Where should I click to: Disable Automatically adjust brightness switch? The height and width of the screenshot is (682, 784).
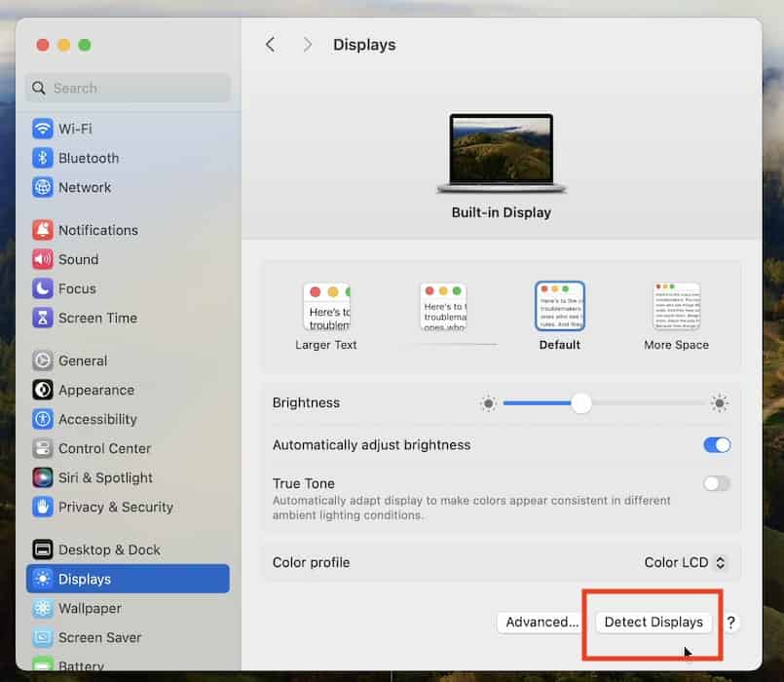coord(716,445)
